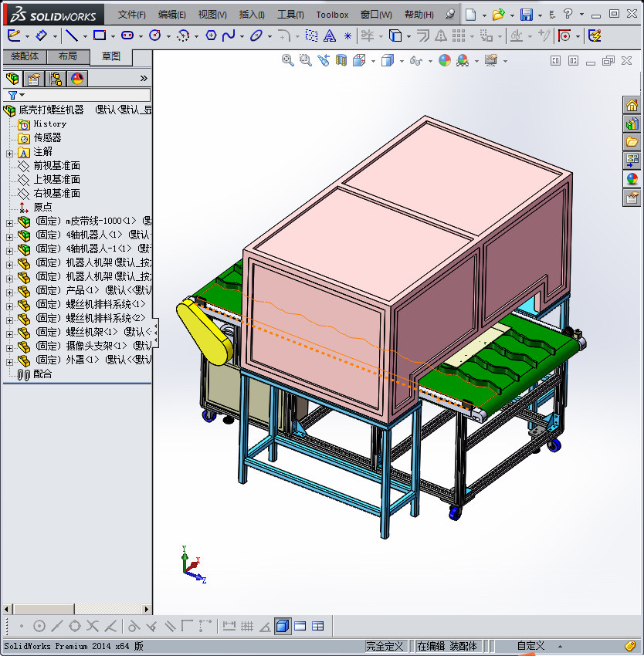The image size is (644, 656).
Task: Expand the m皮带线-1000<1> component
Action: click(9, 223)
